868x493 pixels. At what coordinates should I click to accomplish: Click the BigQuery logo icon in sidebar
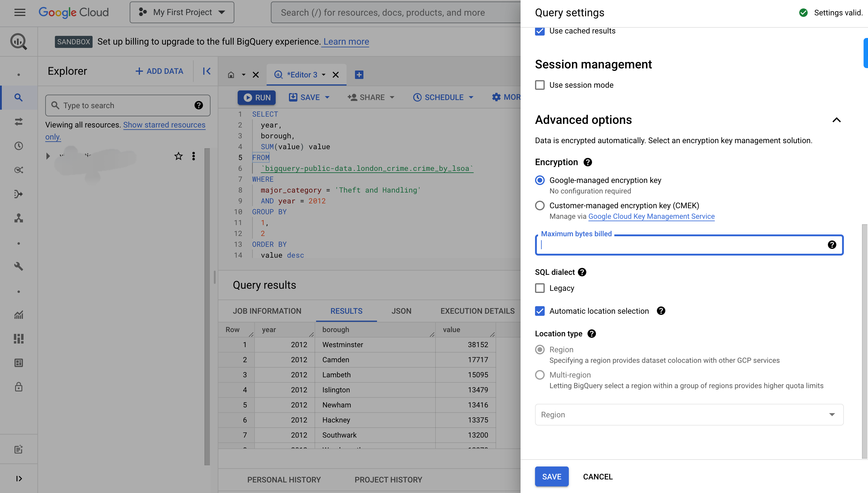(x=19, y=42)
